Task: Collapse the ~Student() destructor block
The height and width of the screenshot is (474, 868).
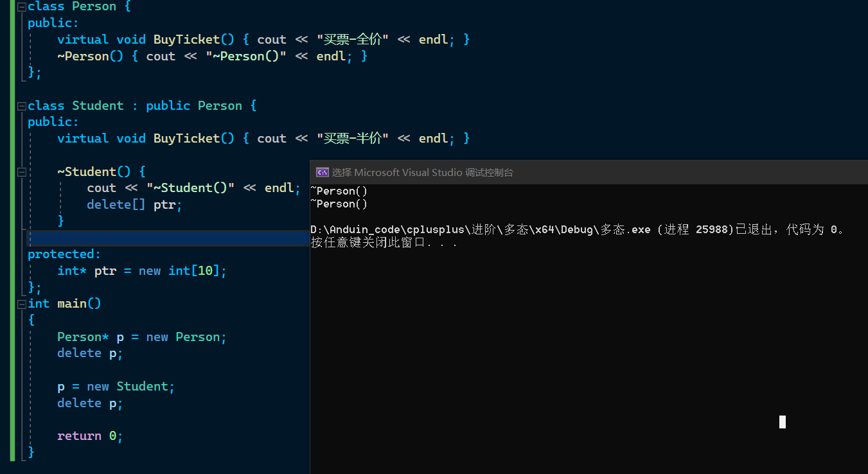Action: coord(22,171)
